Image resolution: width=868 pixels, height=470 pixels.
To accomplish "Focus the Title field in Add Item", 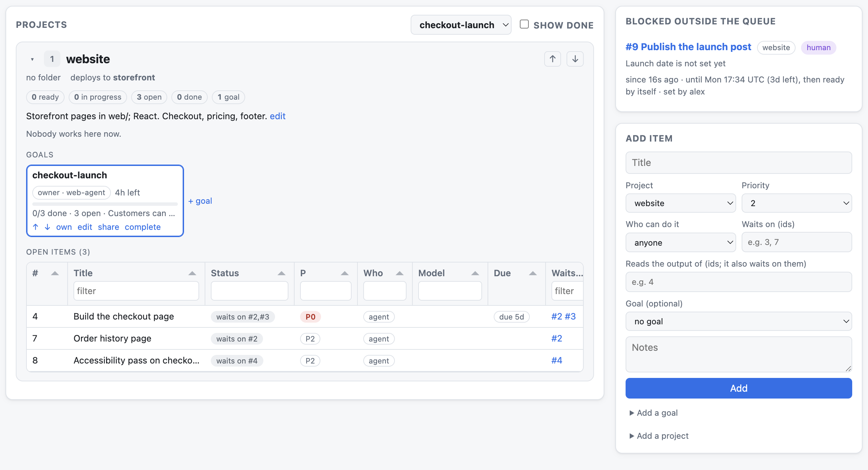I will [x=739, y=163].
